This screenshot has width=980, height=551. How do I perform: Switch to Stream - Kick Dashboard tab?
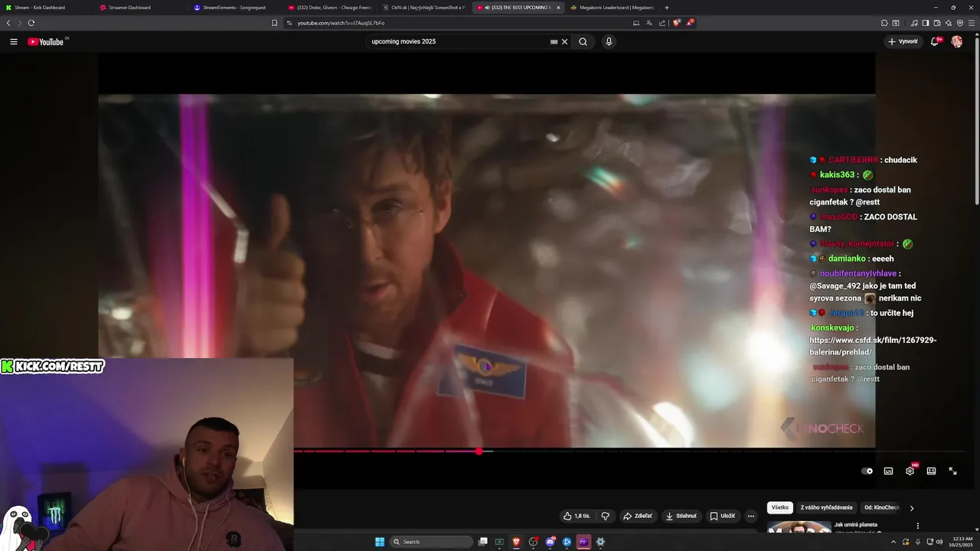tap(46, 8)
